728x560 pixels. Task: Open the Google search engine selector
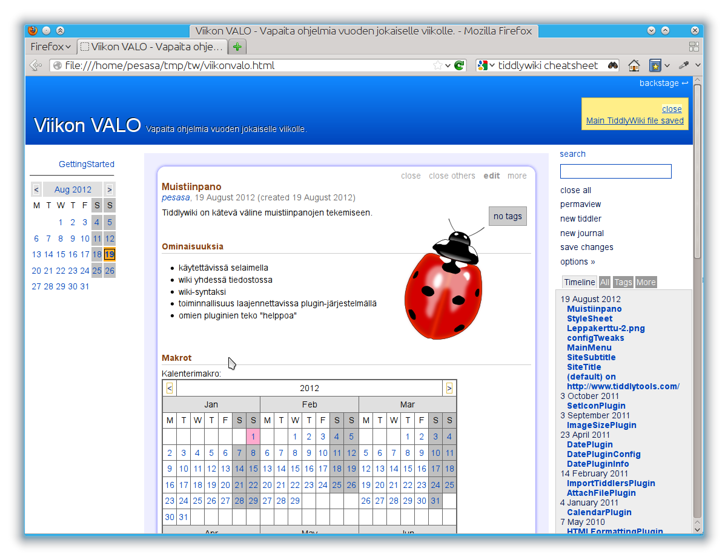pyautogui.click(x=486, y=65)
